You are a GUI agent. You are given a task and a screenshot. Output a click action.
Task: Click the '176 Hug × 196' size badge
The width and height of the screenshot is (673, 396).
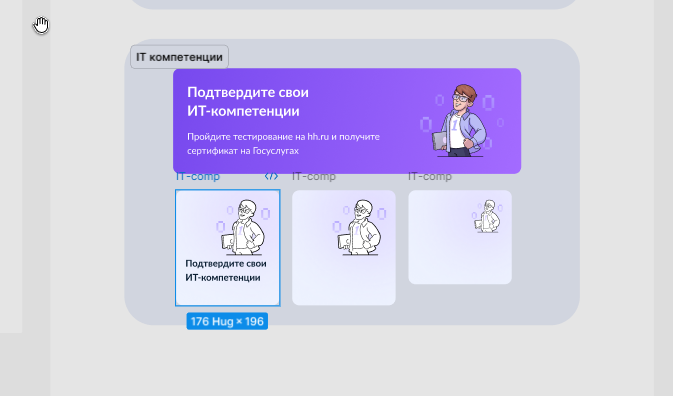227,321
